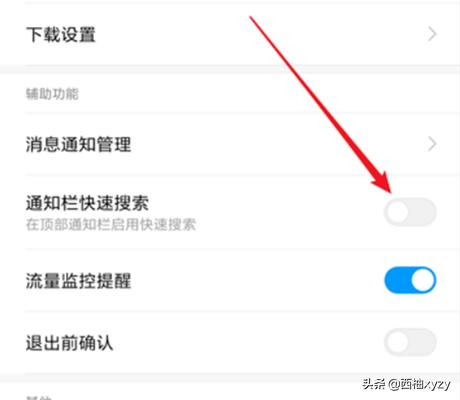
Task: Turn off the 流量监控提醒 switch
Action: coord(410,280)
